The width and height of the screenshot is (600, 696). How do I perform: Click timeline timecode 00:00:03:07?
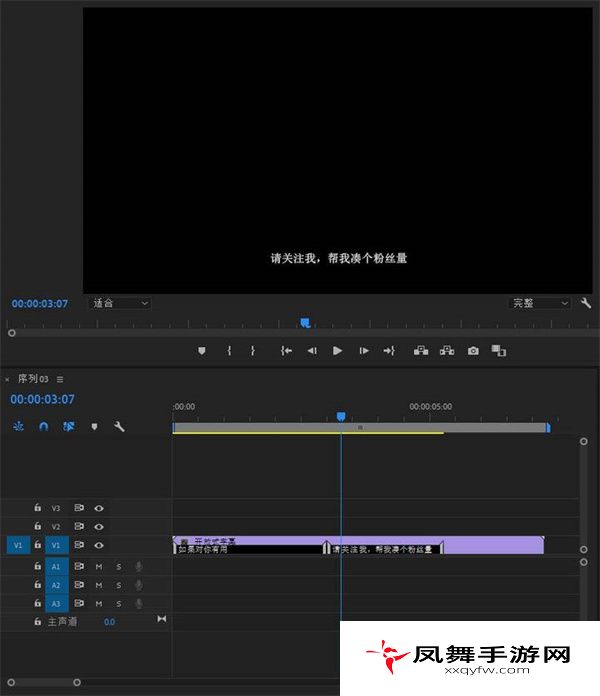[x=42, y=399]
